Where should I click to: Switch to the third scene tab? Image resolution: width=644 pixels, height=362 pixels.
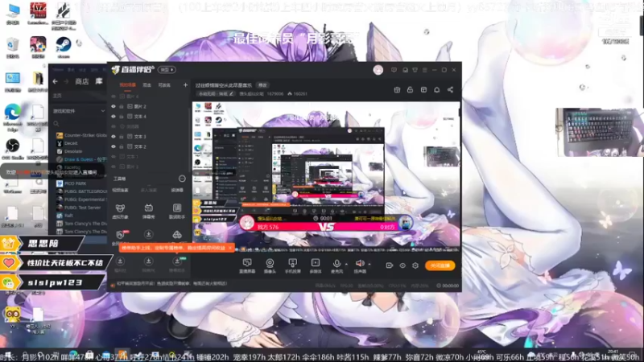pos(164,85)
